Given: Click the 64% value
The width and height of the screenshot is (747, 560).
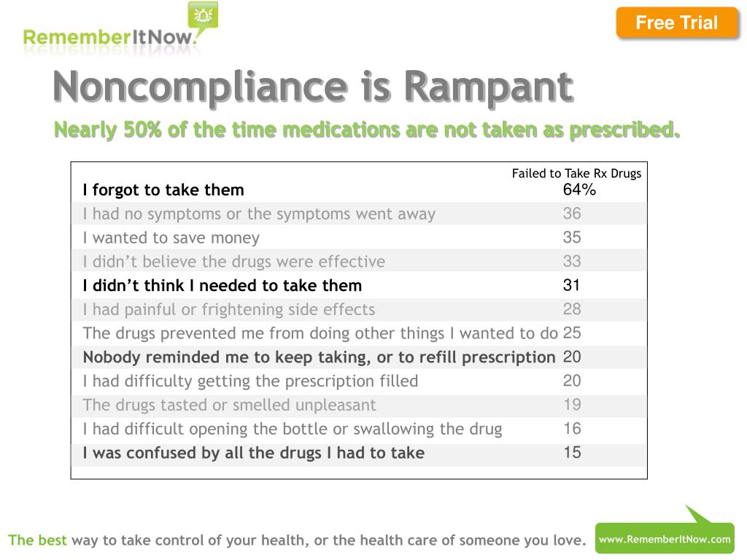Looking at the screenshot, I should click(579, 190).
